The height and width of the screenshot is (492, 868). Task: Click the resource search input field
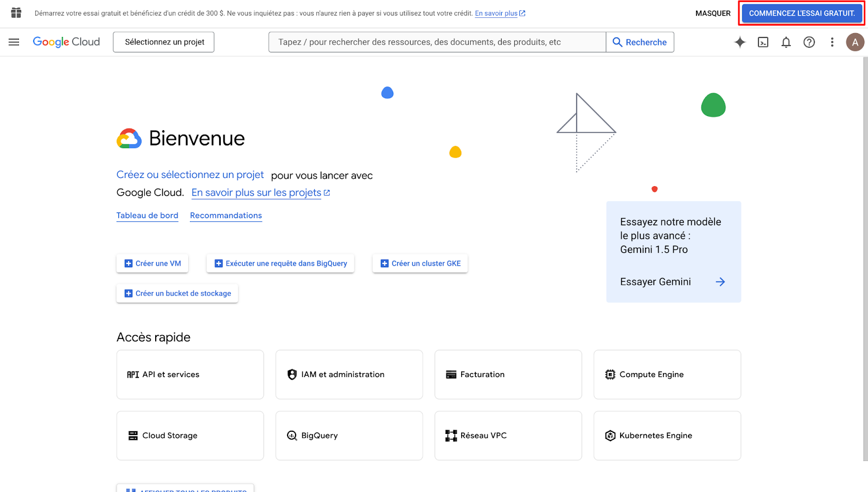coord(437,42)
